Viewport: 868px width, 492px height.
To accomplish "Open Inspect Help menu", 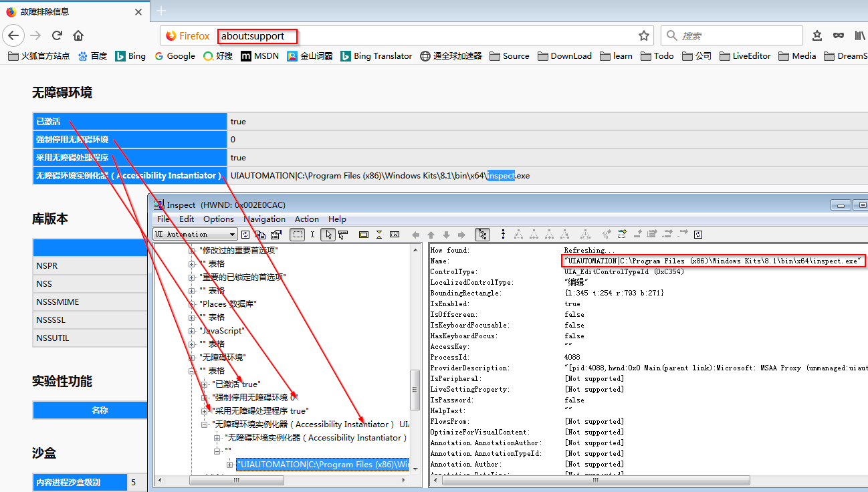I will click(337, 219).
